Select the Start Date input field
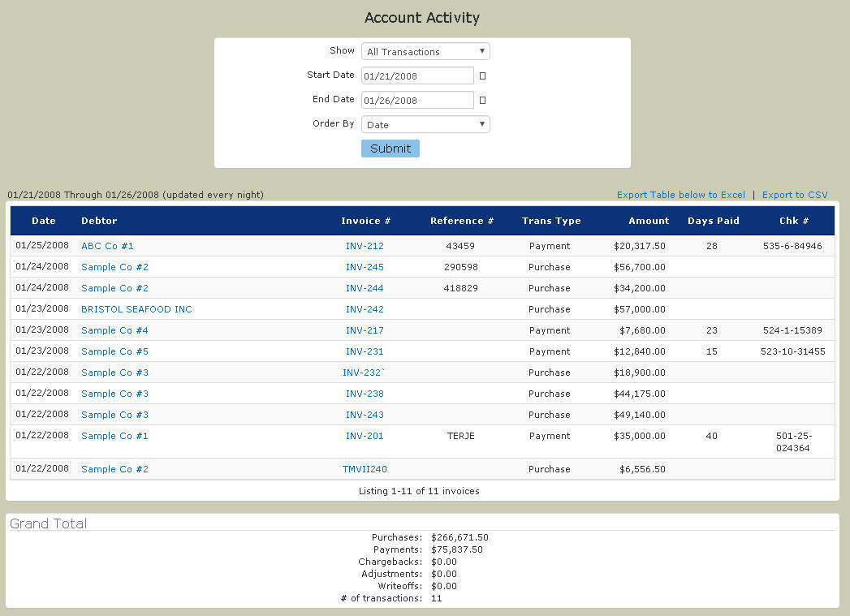The height and width of the screenshot is (616, 850). point(416,75)
